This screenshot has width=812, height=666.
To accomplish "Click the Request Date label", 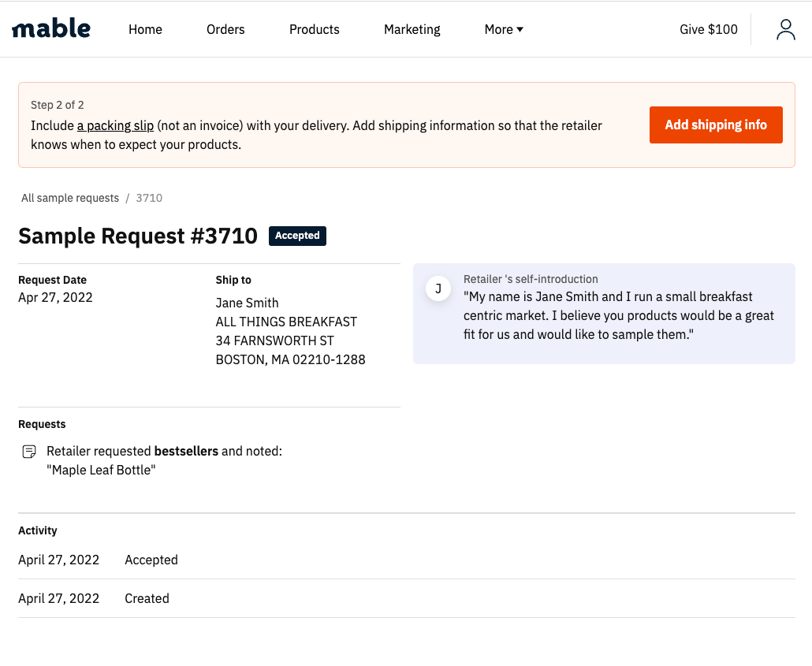I will pyautogui.click(x=52, y=280).
